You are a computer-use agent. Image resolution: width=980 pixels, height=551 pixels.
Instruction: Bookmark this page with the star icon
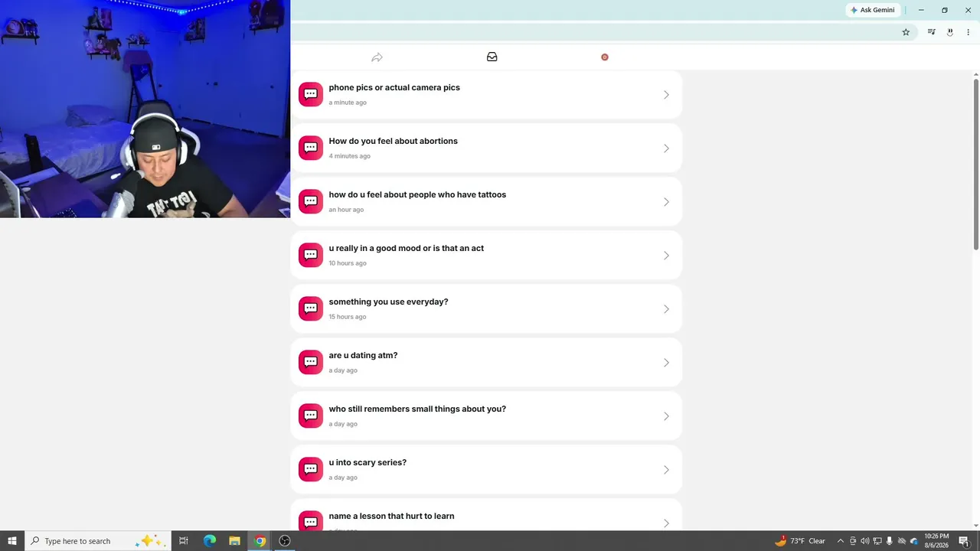click(x=906, y=32)
